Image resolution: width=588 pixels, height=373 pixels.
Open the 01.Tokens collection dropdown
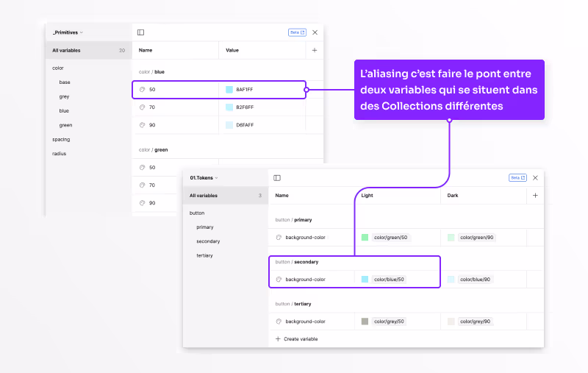point(204,178)
